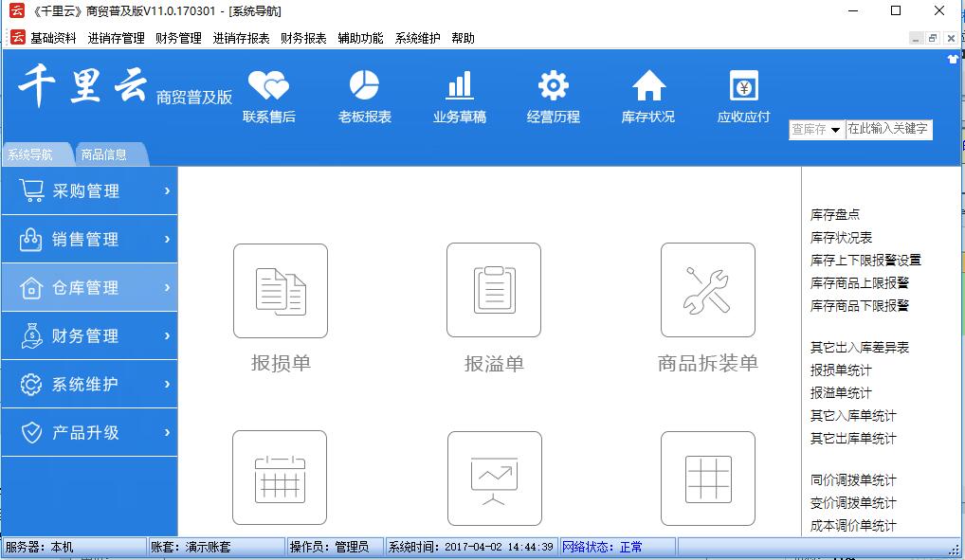Open 进销存管理 menu
Screen dimensions: 965x560
116,38
